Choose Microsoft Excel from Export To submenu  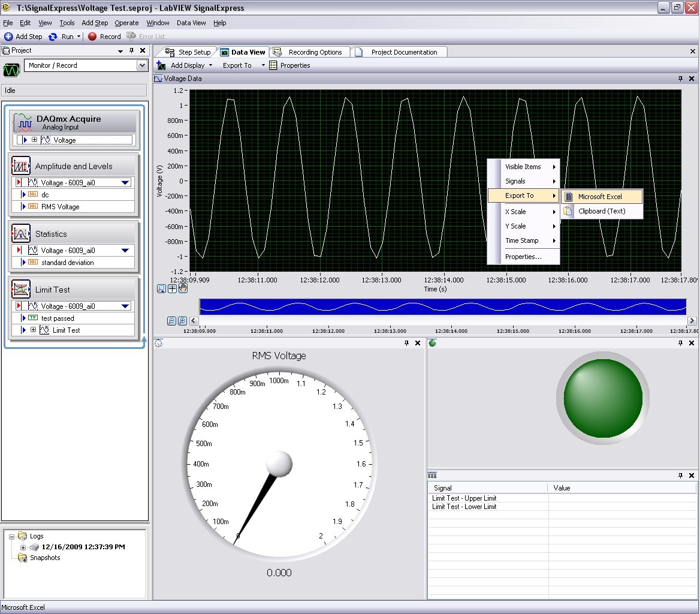tap(600, 197)
